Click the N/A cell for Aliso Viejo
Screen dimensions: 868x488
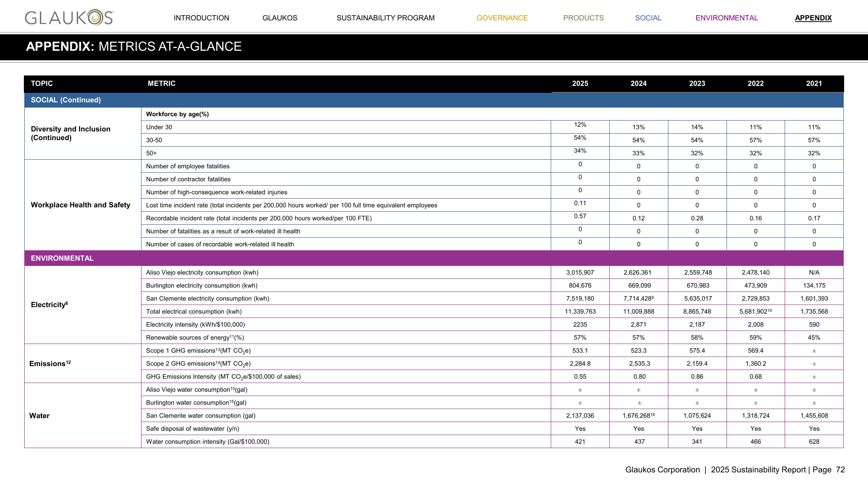pyautogui.click(x=814, y=272)
